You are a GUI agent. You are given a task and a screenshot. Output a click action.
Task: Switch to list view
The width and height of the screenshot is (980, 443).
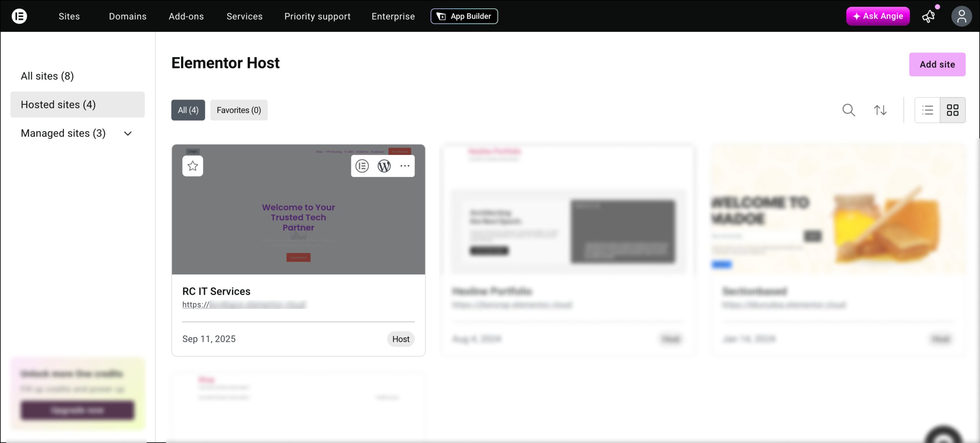coord(927,110)
